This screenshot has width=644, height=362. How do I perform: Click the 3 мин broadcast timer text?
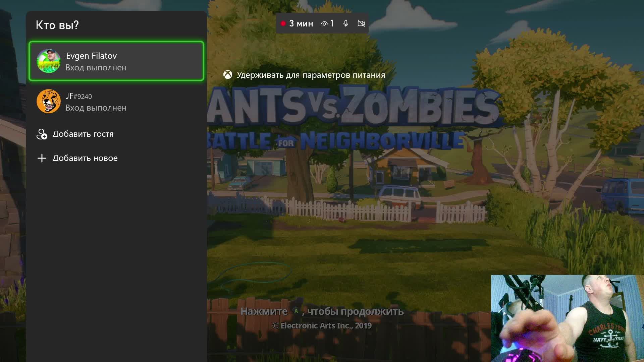[301, 23]
